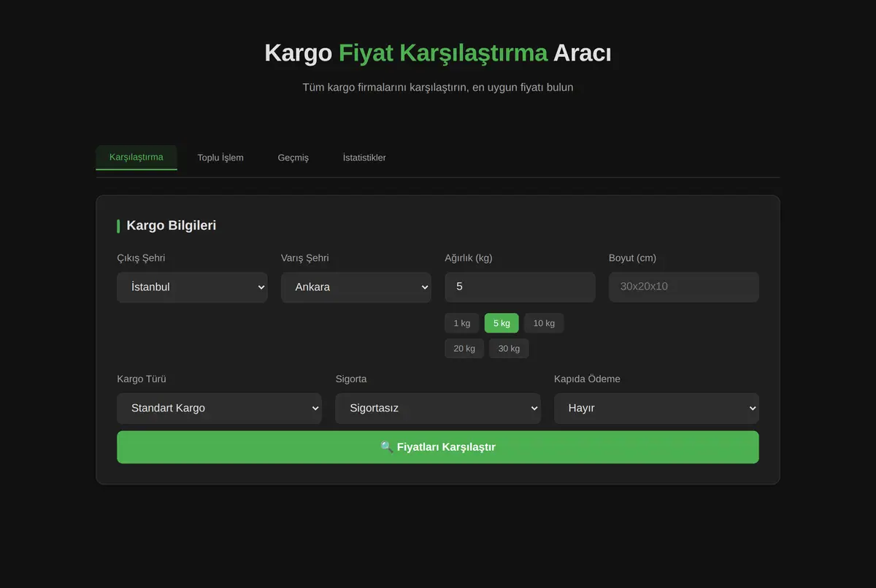Choose the 10 kg weight preset
876x588 pixels.
[544, 323]
